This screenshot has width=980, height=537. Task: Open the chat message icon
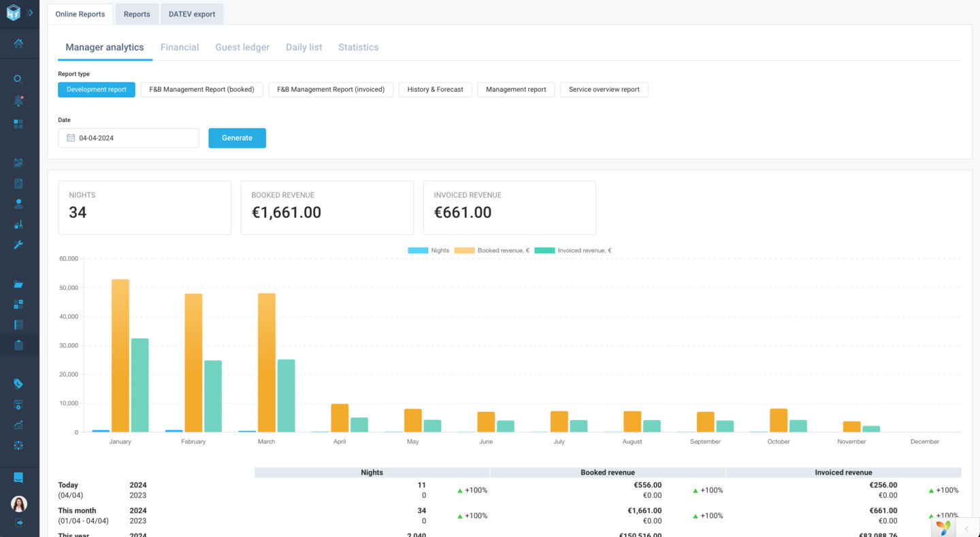(x=18, y=478)
